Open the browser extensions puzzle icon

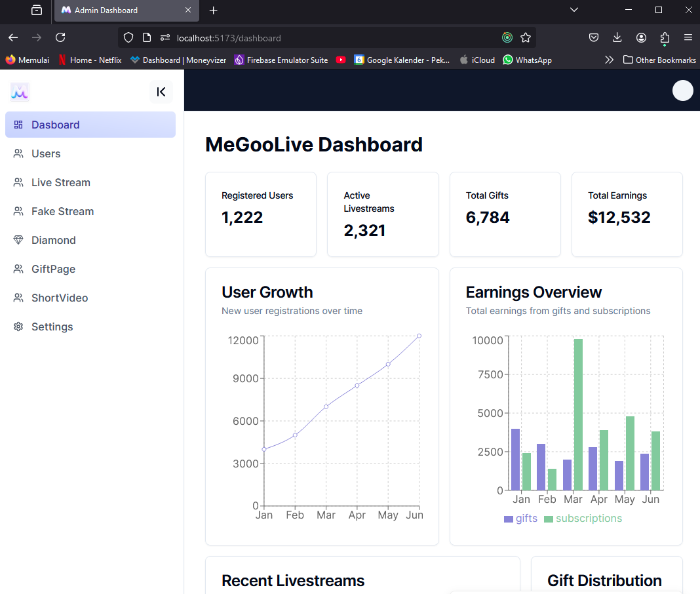665,37
